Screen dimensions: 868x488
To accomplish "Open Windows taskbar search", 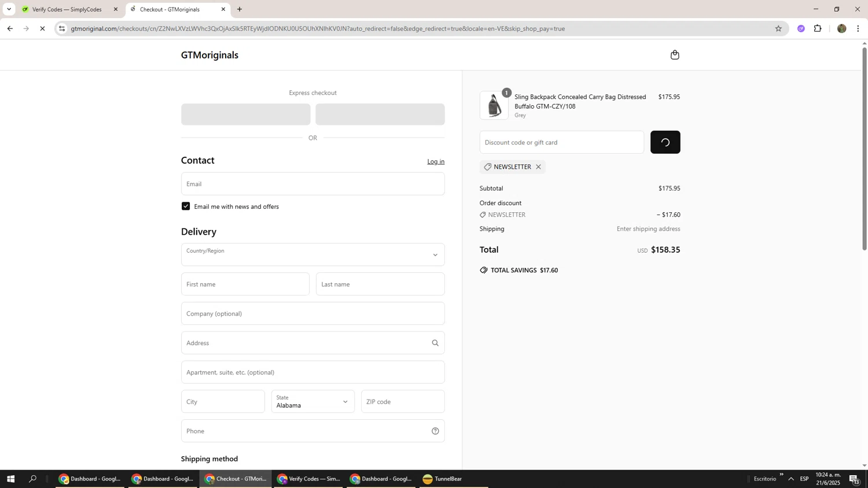I will (33, 479).
